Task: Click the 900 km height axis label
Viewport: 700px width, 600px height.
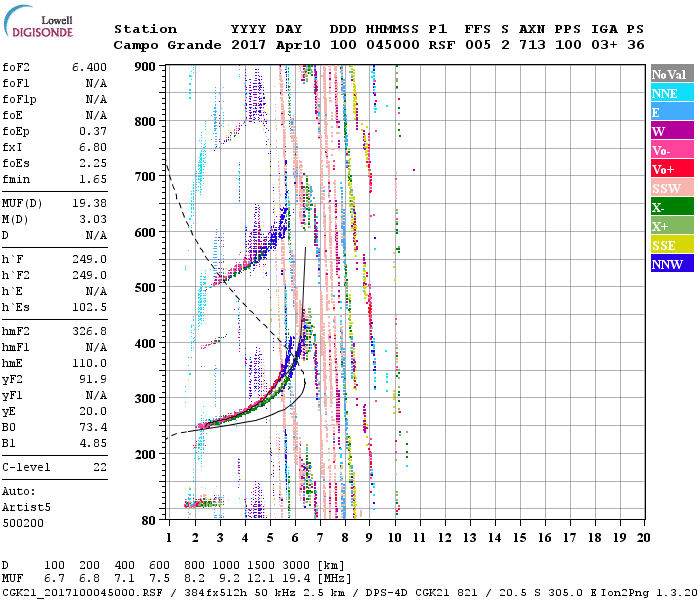Action: pos(146,66)
